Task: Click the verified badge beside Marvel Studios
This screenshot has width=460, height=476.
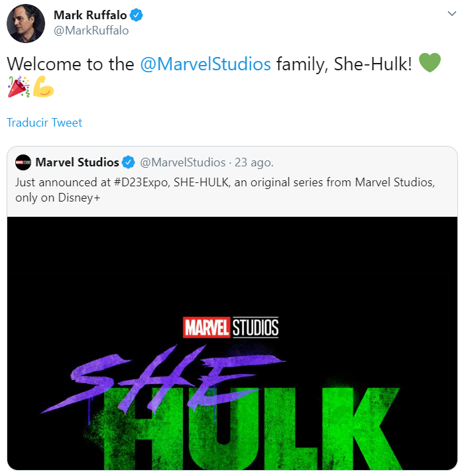Action: pos(129,162)
